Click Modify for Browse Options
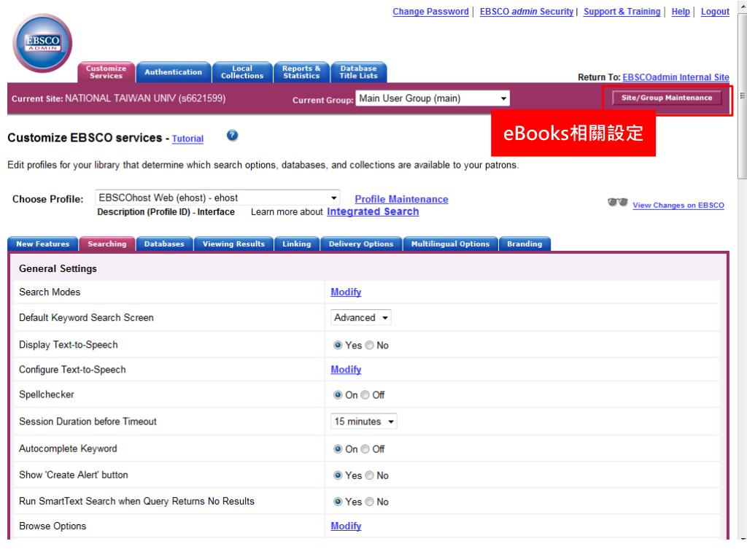Screen dimensions: 747x560 pos(346,526)
